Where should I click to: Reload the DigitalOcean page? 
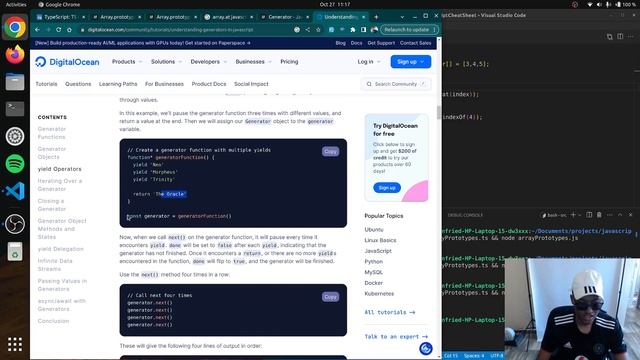(x=58, y=30)
